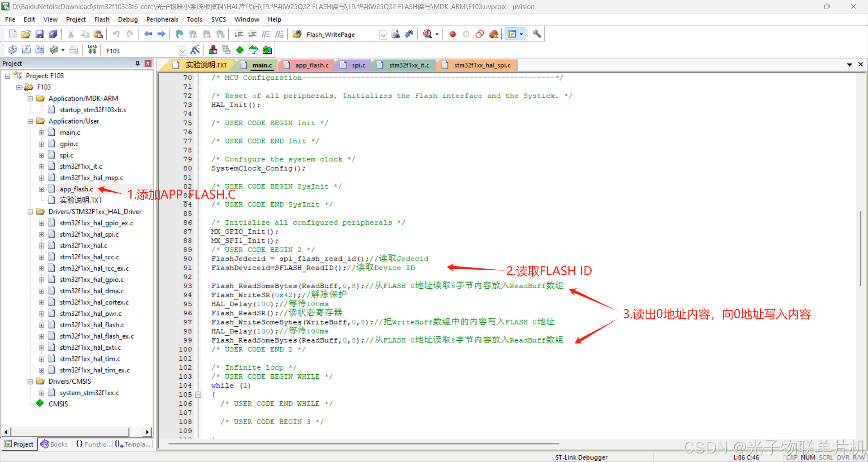Open the batch build dropdown arrow
868x462 pixels.
[x=63, y=50]
